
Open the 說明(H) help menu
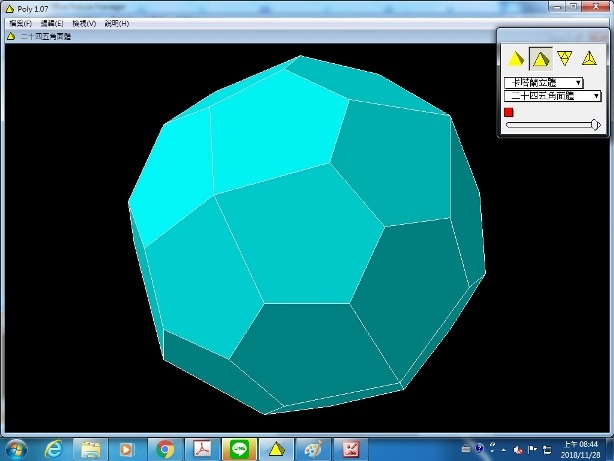(116, 23)
